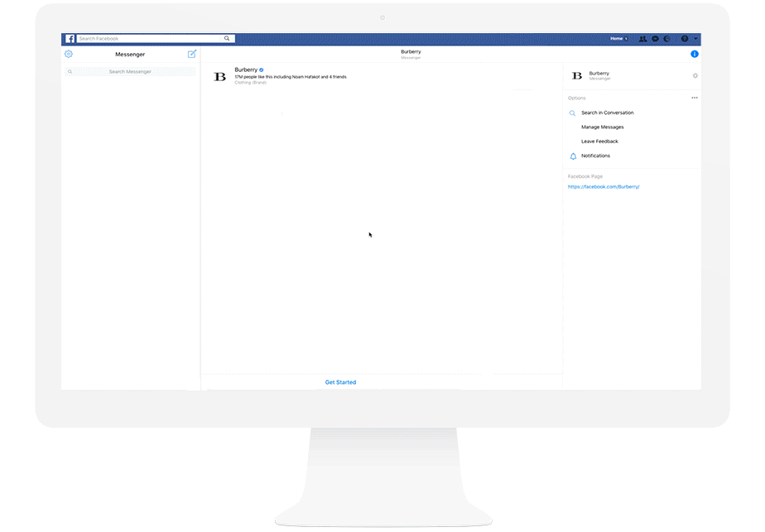Select Manage Messages option
This screenshot has width=765, height=532.
[602, 127]
